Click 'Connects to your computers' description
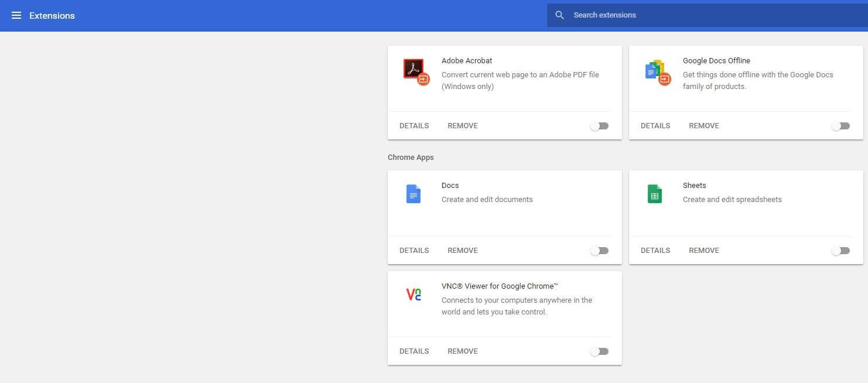Screen dimensions: 868x383 517,306
